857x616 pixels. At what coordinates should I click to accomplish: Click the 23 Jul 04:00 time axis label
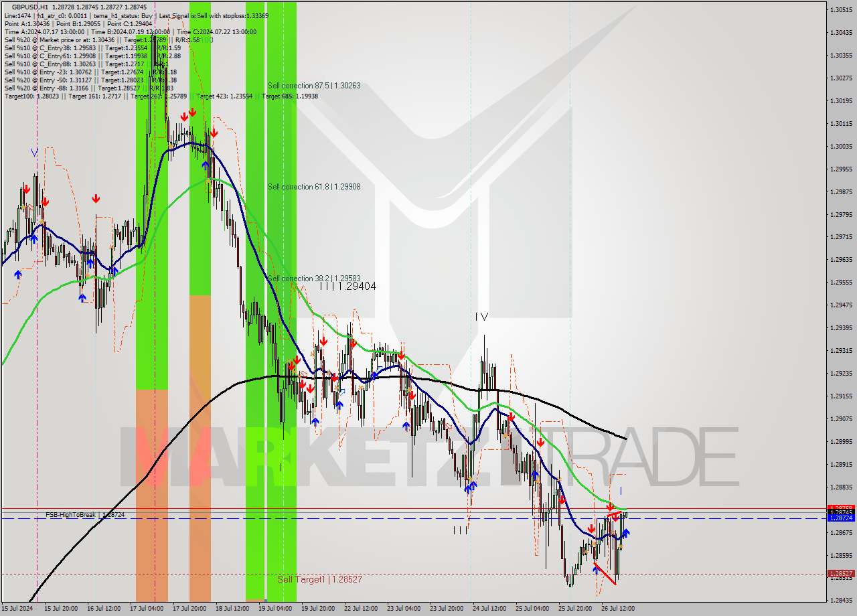point(404,609)
